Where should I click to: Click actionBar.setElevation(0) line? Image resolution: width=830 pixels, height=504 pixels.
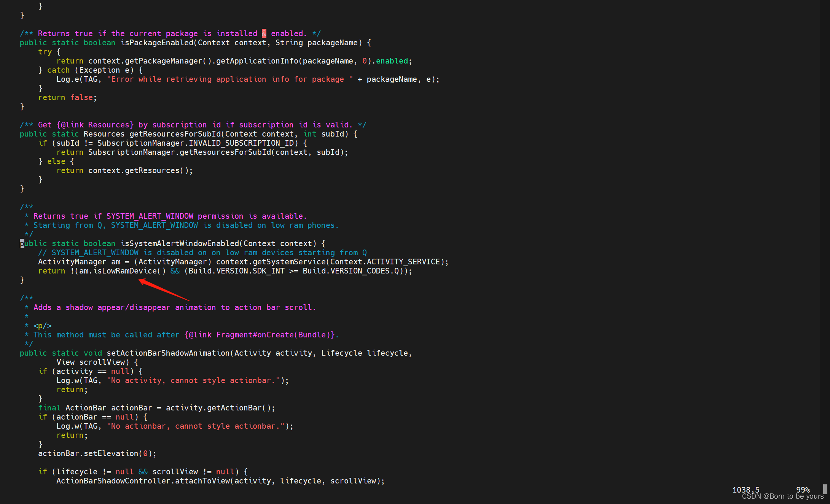[x=97, y=453]
